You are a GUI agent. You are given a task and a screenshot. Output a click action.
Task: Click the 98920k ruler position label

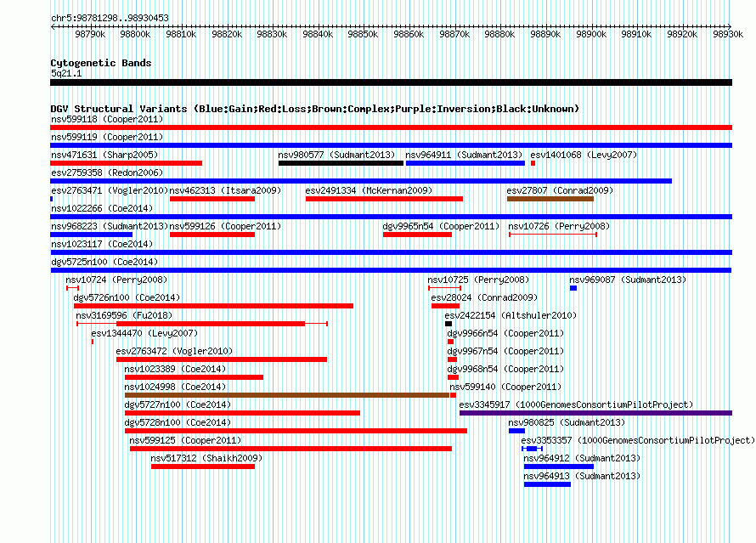(682, 34)
